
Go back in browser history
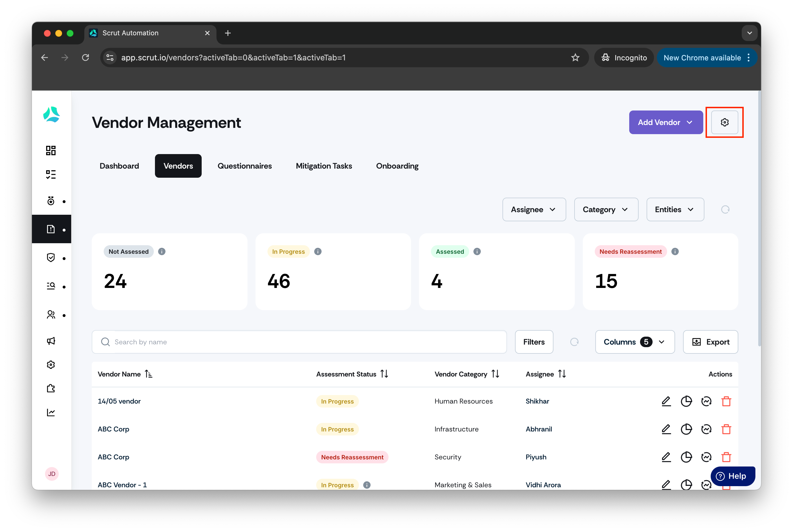44,57
